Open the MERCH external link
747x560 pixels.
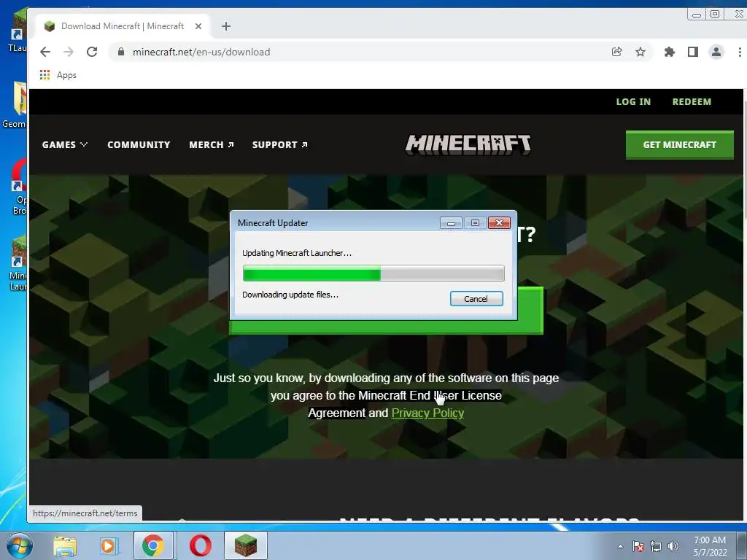click(x=211, y=145)
